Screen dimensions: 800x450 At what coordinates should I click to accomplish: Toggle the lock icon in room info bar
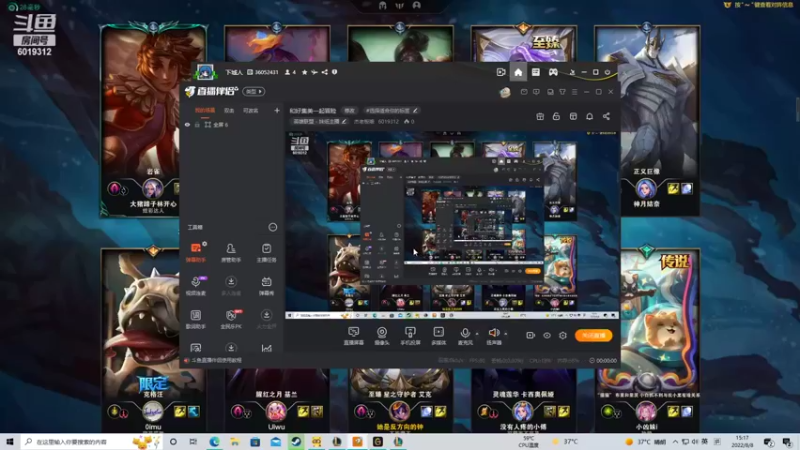point(556,116)
